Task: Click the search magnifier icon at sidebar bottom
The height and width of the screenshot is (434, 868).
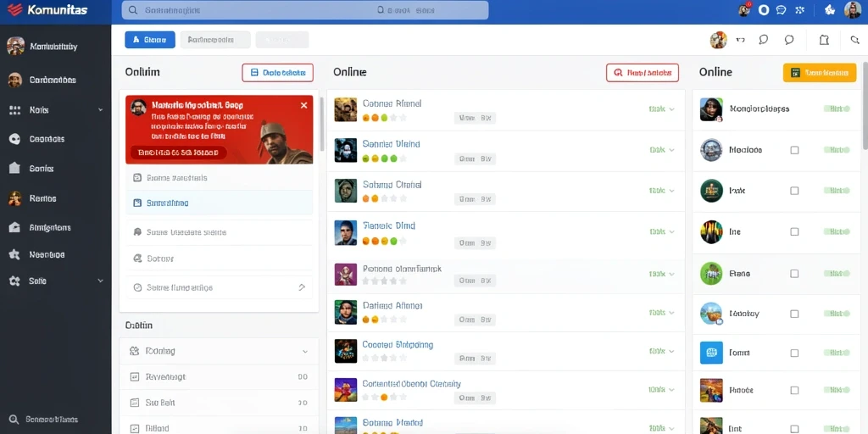Action: (15, 420)
